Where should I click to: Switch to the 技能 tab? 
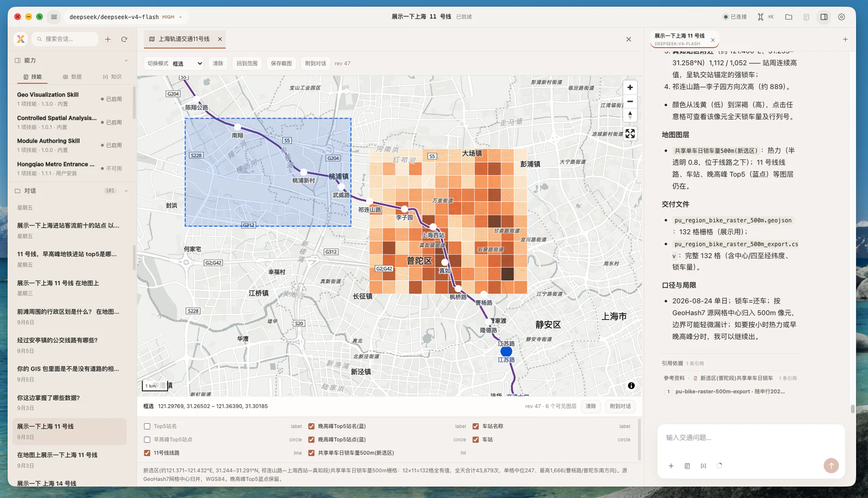(x=33, y=77)
